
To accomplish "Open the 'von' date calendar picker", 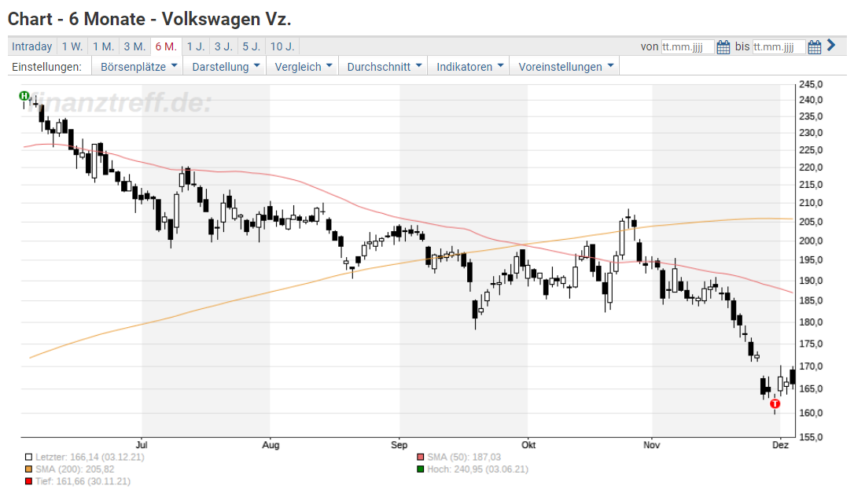I will (x=723, y=47).
